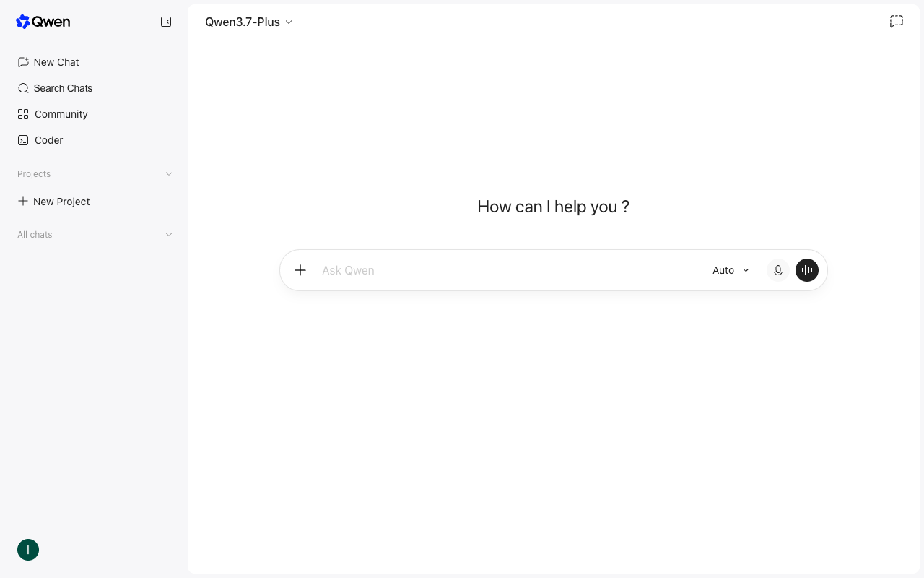The image size is (924, 578).
Task: Open the Qwen3.7-Plus model selector
Action: [249, 22]
